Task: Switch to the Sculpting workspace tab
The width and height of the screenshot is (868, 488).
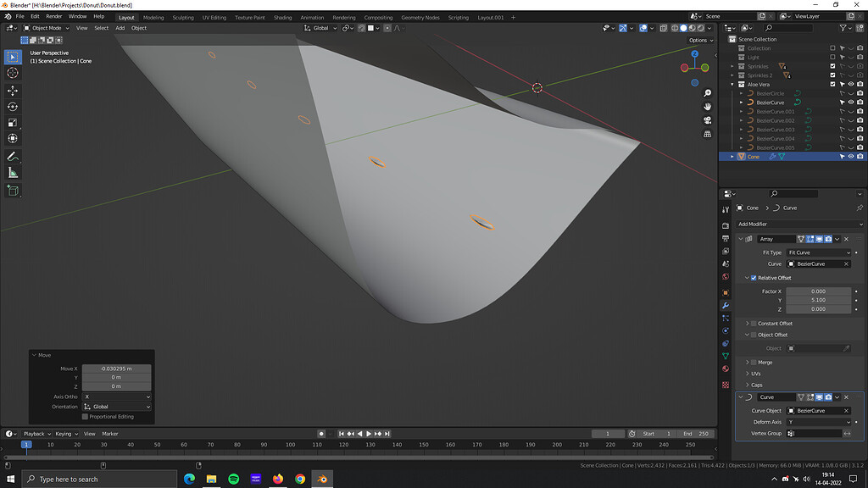Action: coord(183,17)
